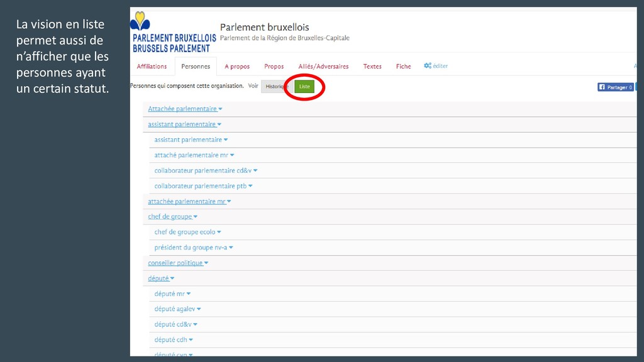
Task: Expand collaborateur parlementaire cd&v
Action: [x=206, y=170]
